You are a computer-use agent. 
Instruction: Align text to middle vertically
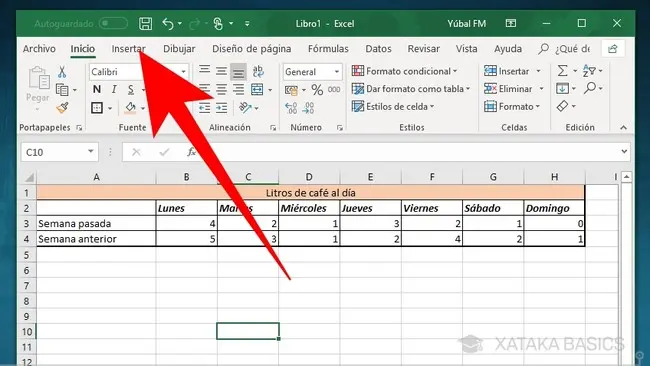pos(221,71)
